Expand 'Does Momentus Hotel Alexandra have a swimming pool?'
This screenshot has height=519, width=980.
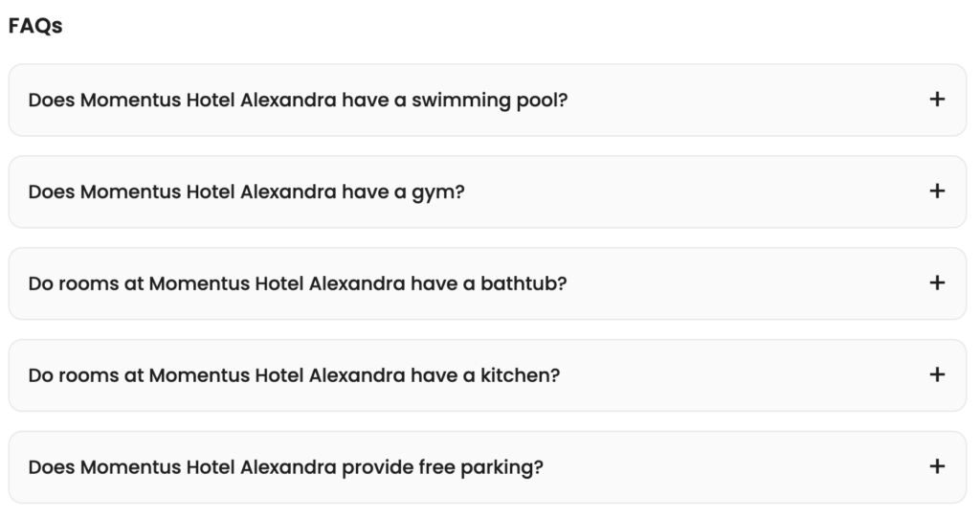tap(299, 100)
